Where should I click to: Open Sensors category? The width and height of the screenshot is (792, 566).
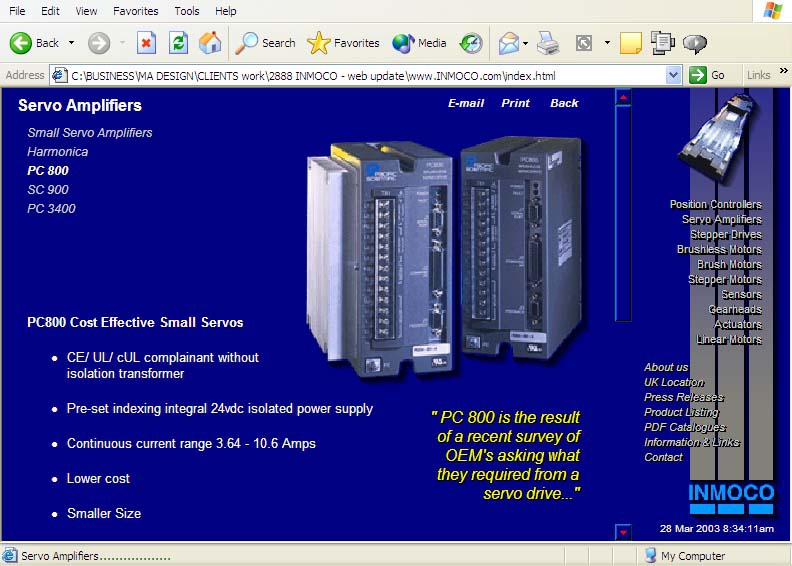(x=741, y=294)
